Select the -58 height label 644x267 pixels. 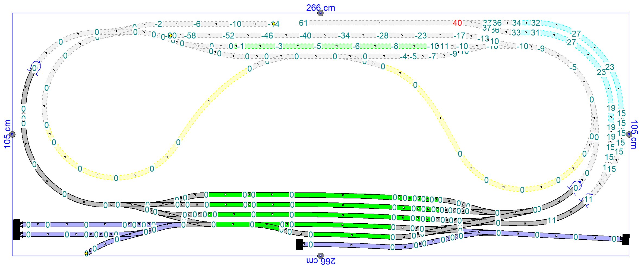(190, 36)
